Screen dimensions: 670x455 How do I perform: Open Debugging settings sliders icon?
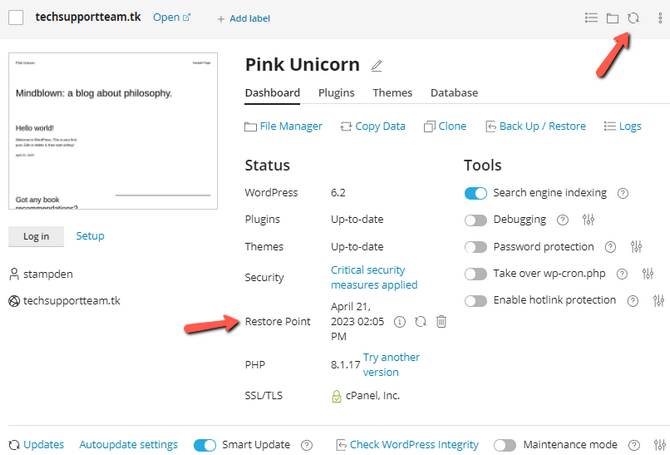pyautogui.click(x=588, y=220)
